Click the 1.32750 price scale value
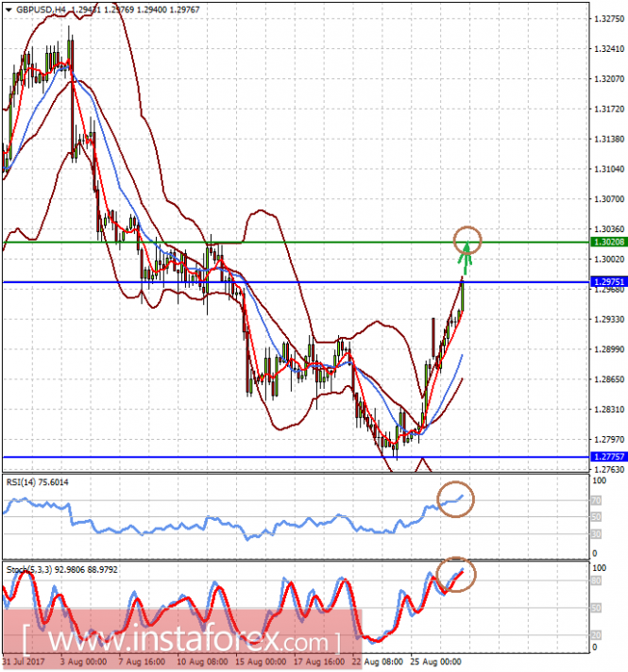The height and width of the screenshot is (672, 628). click(x=609, y=19)
